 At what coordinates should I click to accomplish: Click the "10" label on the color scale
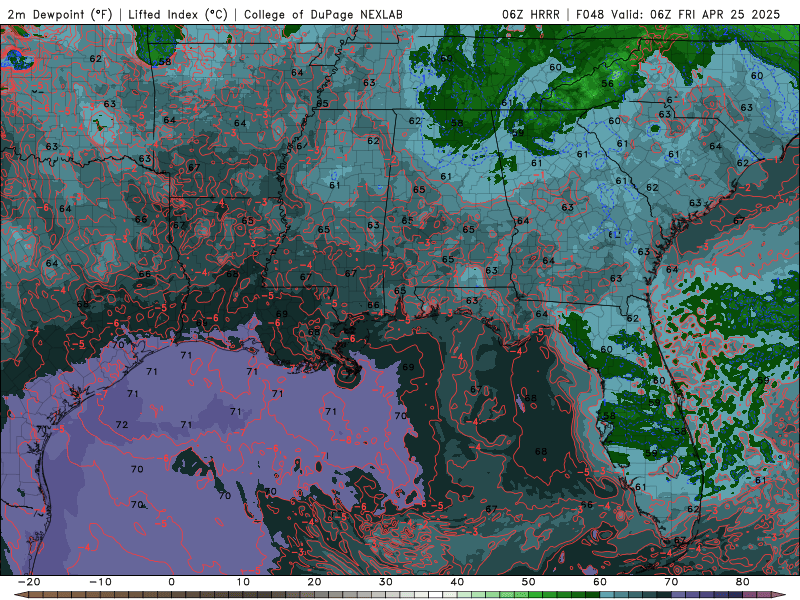[243, 582]
